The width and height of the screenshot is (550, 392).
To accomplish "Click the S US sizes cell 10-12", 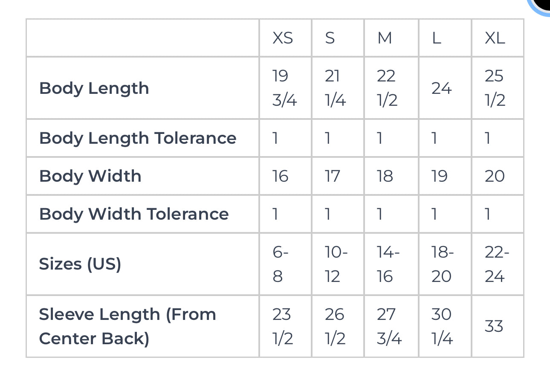I will pos(336,264).
